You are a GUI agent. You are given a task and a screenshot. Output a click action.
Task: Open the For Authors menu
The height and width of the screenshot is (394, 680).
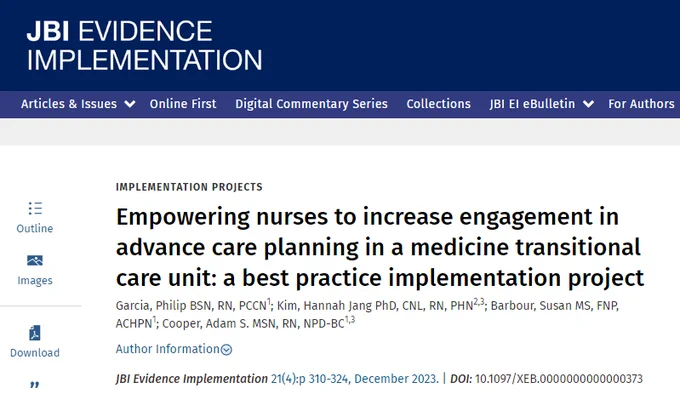coord(641,104)
